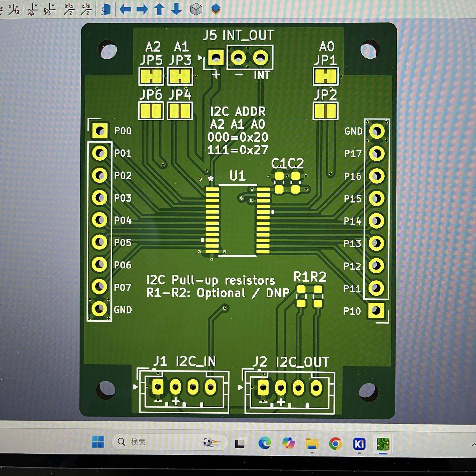Click the U1 chip on the board
The width and height of the screenshot is (476, 476).
(237, 220)
